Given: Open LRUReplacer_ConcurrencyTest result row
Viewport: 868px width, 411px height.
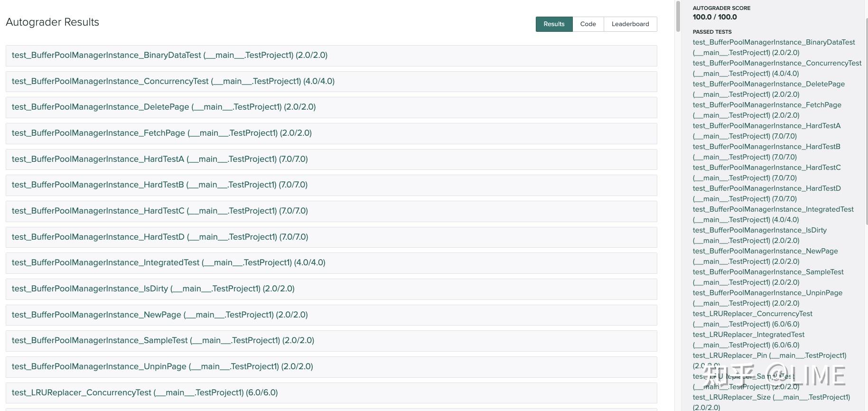Looking at the screenshot, I should pos(331,393).
